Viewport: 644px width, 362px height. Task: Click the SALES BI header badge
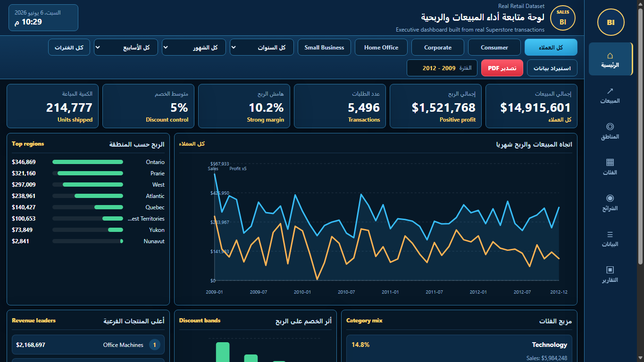click(x=563, y=17)
